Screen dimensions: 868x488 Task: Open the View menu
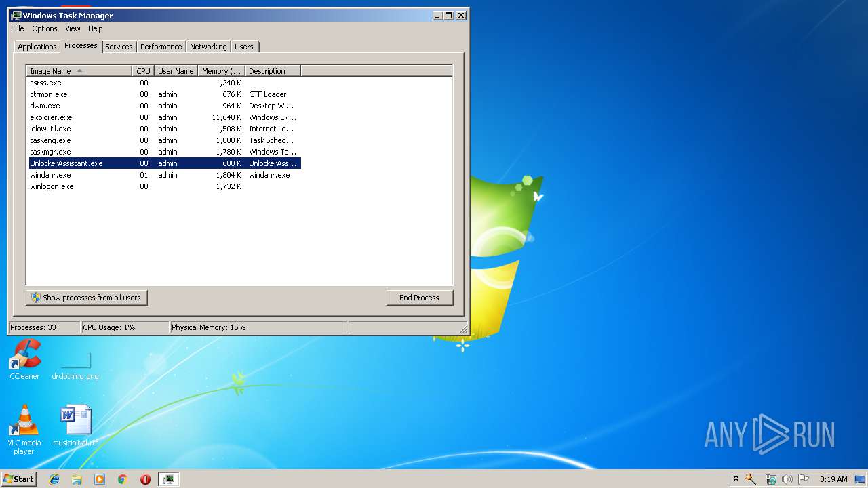tap(73, 28)
